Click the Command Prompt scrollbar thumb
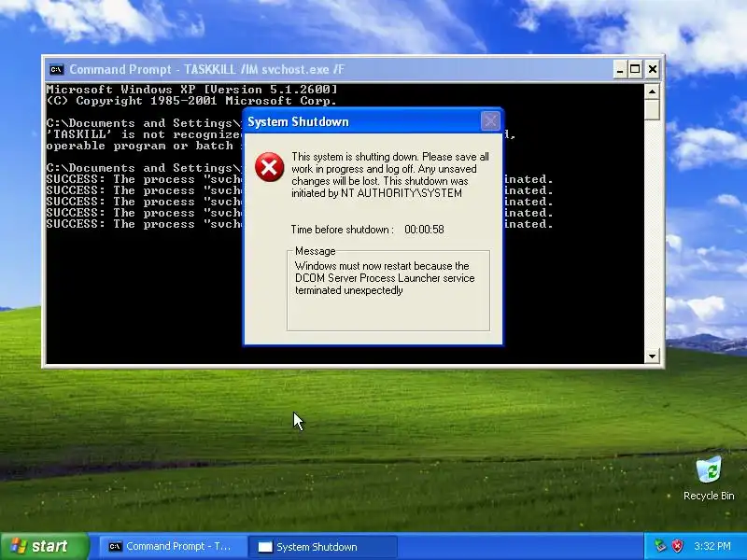The height and width of the screenshot is (560, 747). (652, 109)
